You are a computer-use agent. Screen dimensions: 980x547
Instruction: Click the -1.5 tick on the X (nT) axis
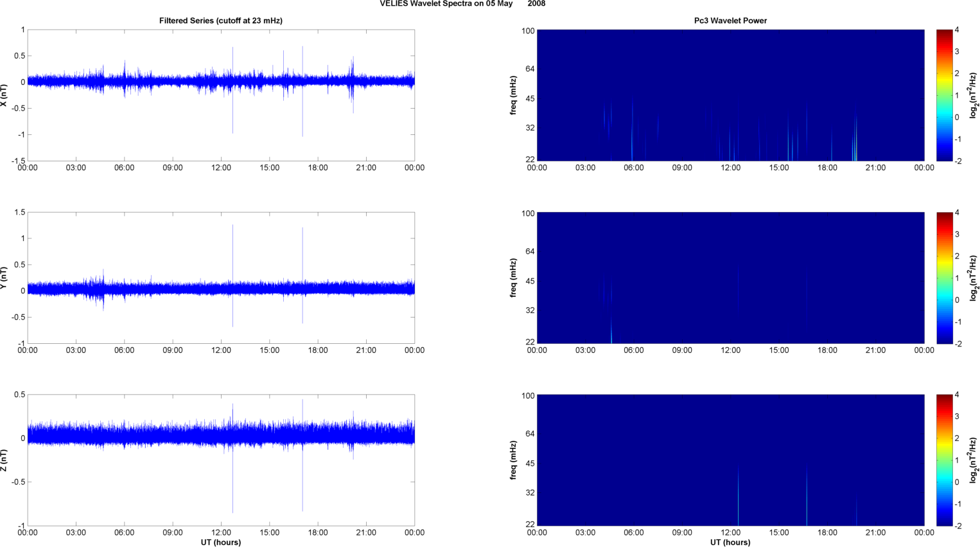tap(19, 161)
